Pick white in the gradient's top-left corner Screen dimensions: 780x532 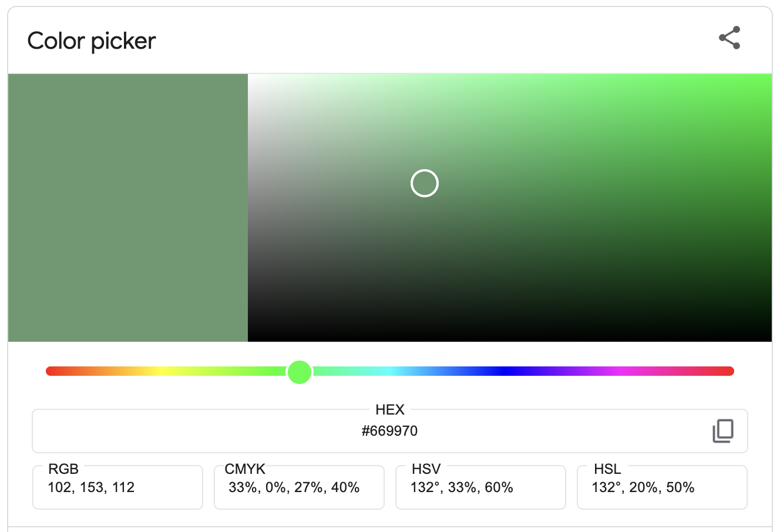252,78
